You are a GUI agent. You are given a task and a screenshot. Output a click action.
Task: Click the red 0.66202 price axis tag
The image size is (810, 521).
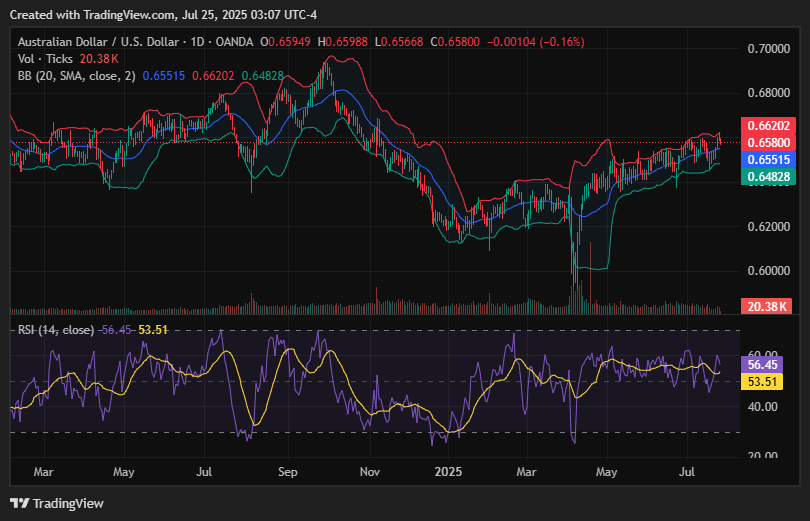point(768,125)
